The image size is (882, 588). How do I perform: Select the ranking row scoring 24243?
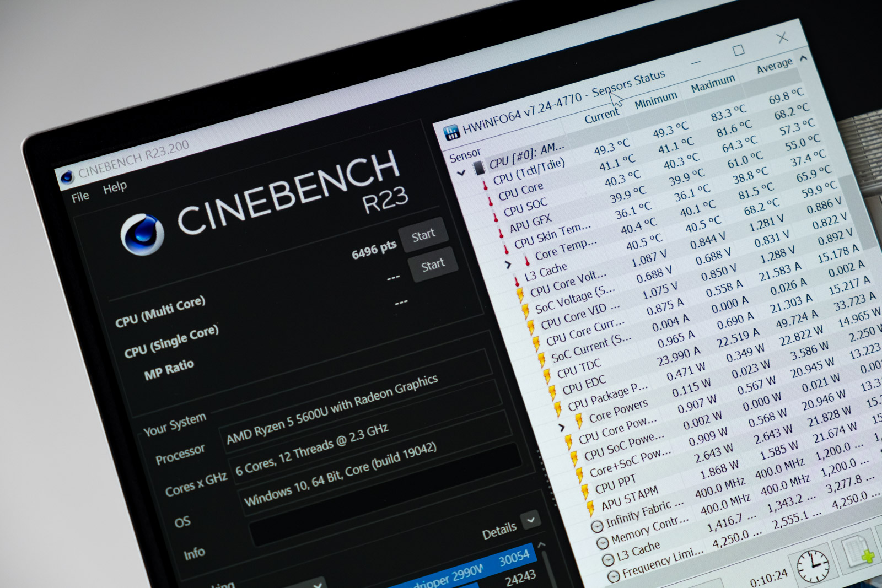pos(520,578)
